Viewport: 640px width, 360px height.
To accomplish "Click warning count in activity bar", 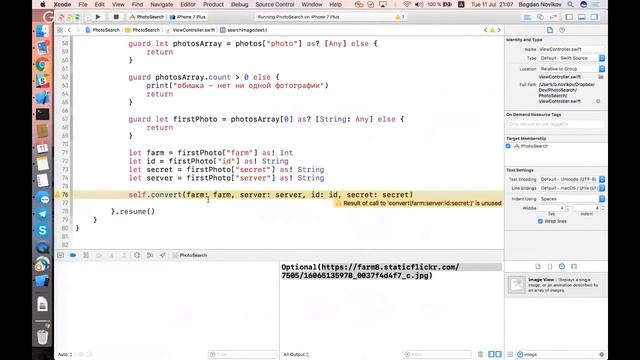I will (x=400, y=17).
